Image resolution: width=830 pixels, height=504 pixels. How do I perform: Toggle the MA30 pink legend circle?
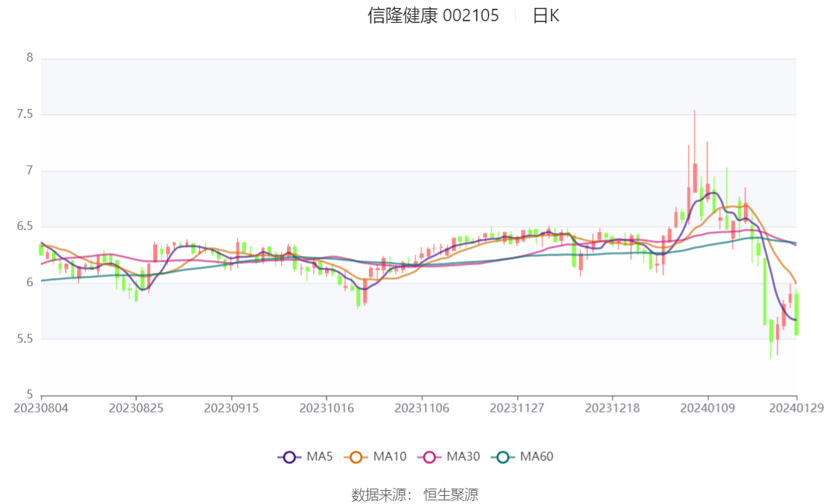430,457
